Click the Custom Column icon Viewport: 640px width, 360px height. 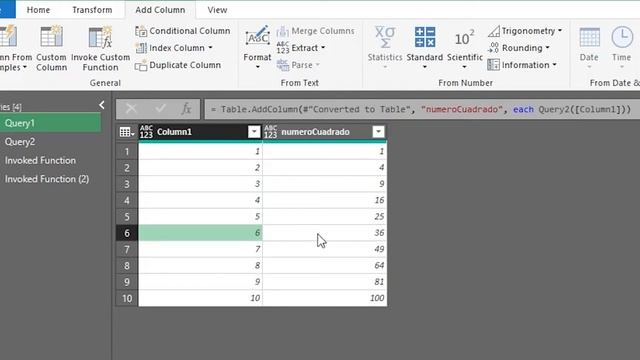(x=51, y=38)
